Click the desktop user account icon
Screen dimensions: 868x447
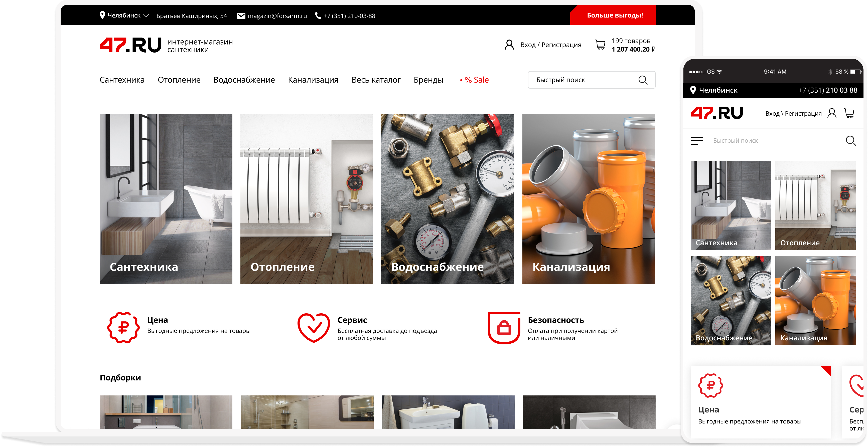click(509, 45)
